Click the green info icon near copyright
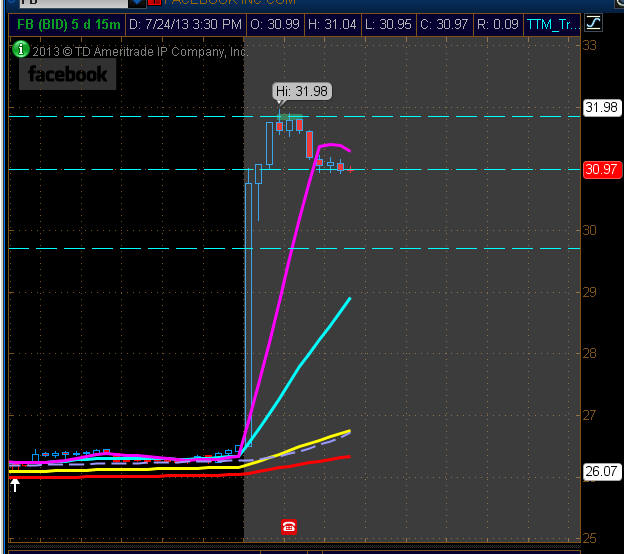Image resolution: width=624 pixels, height=554 pixels. [x=19, y=49]
